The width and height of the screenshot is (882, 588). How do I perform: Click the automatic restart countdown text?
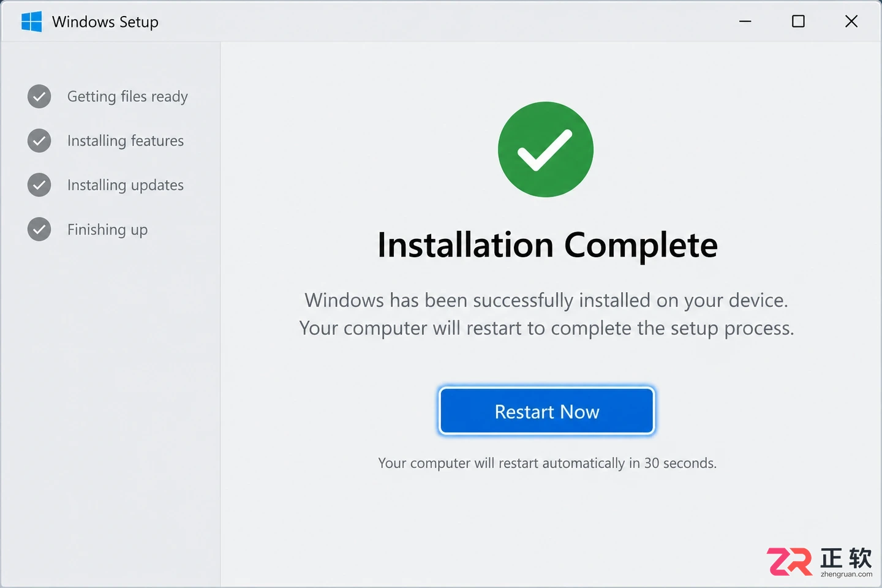pos(547,463)
